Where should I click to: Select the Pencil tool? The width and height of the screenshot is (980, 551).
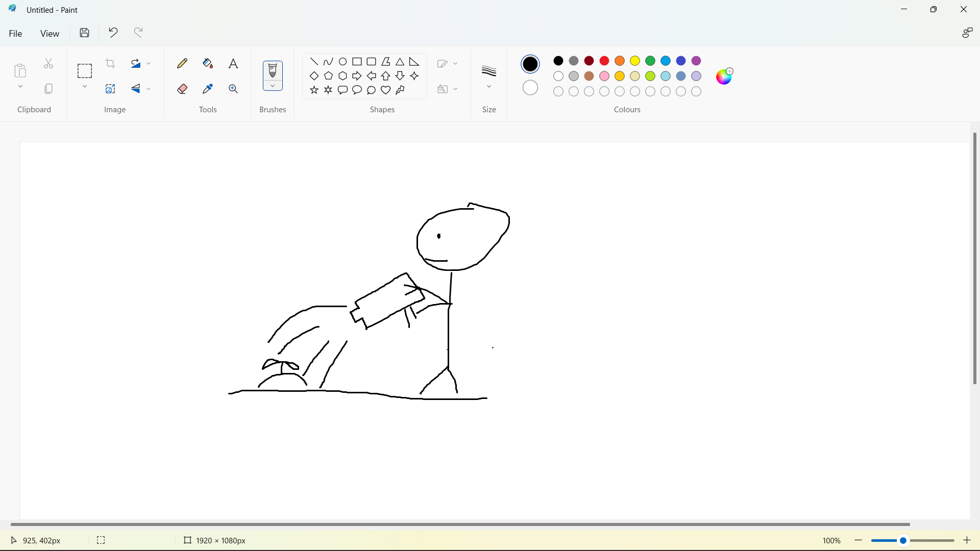pos(182,63)
